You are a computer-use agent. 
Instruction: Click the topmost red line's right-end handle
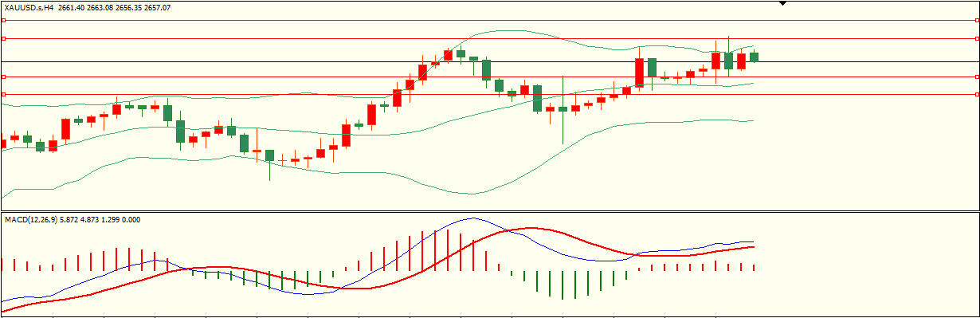click(977, 20)
